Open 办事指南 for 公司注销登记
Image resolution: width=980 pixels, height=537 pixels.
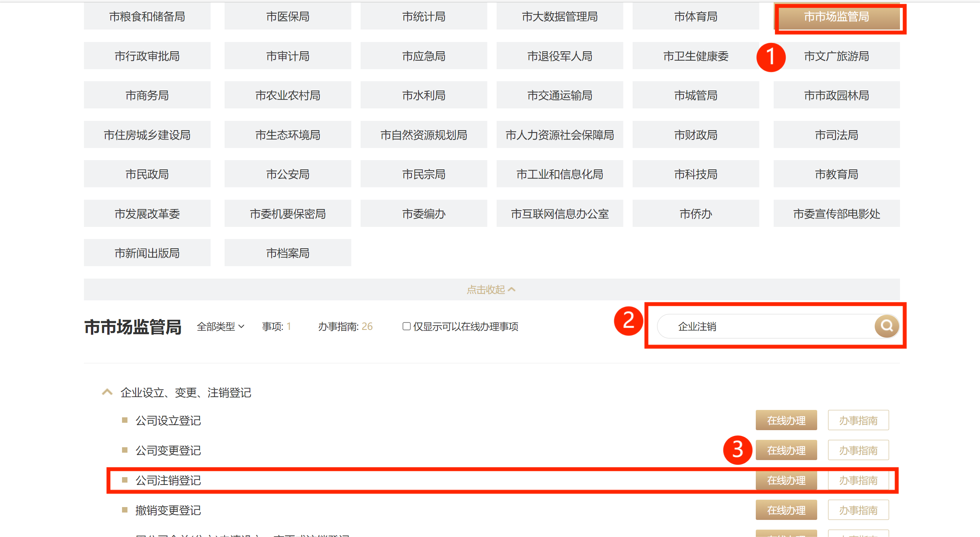[x=858, y=480]
